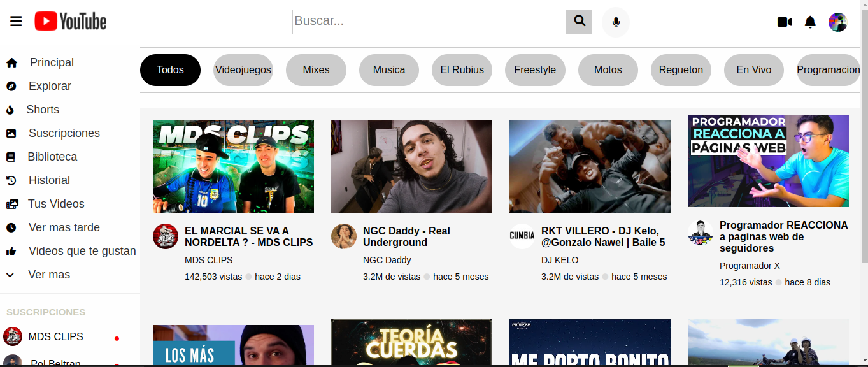Click channel name DJ KELO
The height and width of the screenshot is (367, 868).
tap(560, 260)
